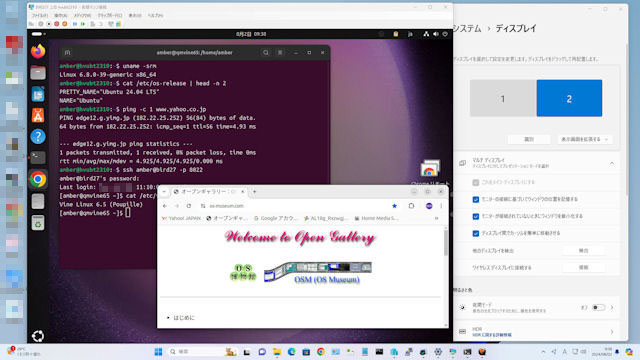Open the Help icon in Ubuntu dock
This screenshot has width=640, height=360.
pos(38,137)
